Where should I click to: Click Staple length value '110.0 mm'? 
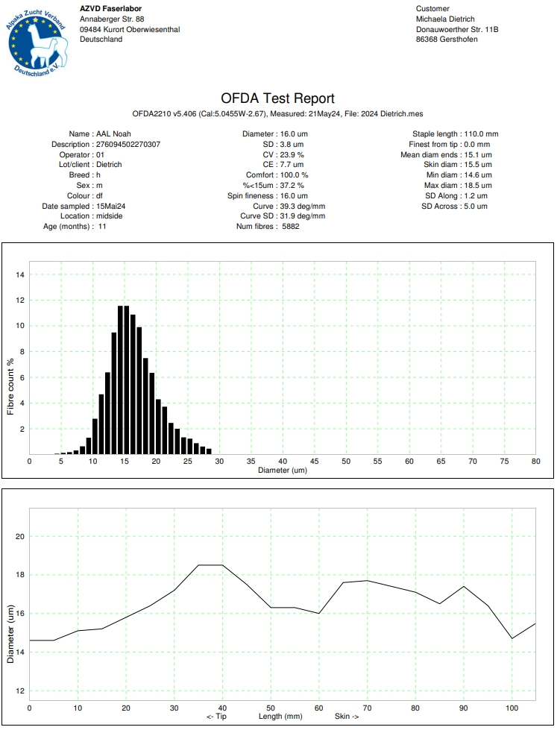(481, 134)
